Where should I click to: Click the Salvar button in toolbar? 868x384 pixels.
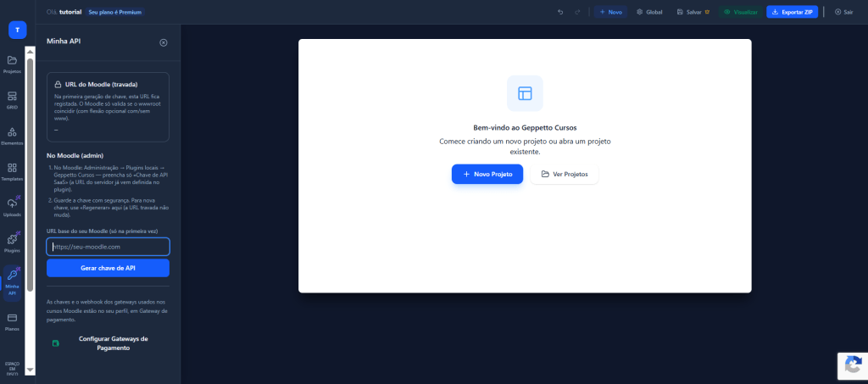[x=693, y=12]
